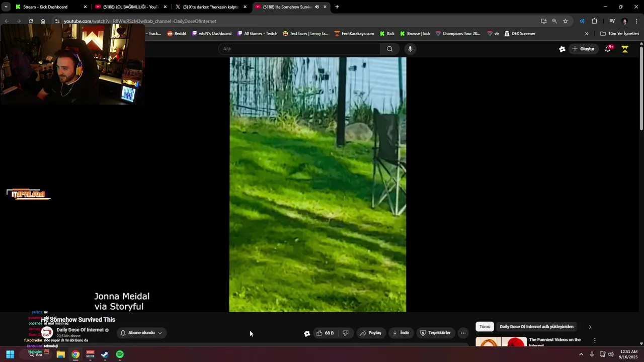The height and width of the screenshot is (362, 644).
Task: Show more filter chips with right arrow
Action: [590, 327]
